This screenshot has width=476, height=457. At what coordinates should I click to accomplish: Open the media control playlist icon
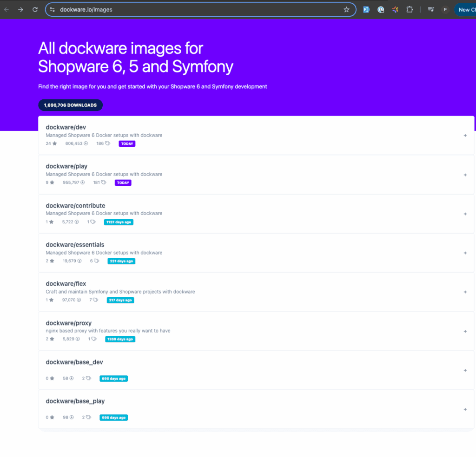pos(431,10)
